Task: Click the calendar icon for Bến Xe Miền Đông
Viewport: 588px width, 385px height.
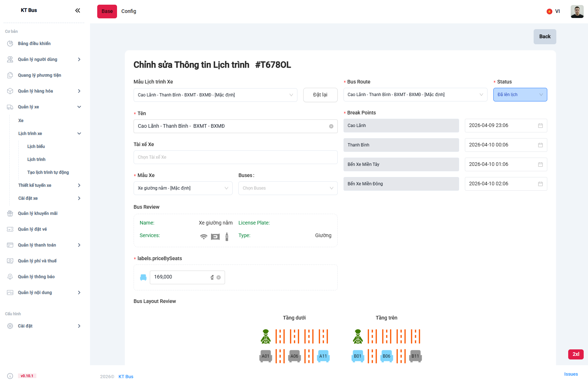Action: point(540,184)
